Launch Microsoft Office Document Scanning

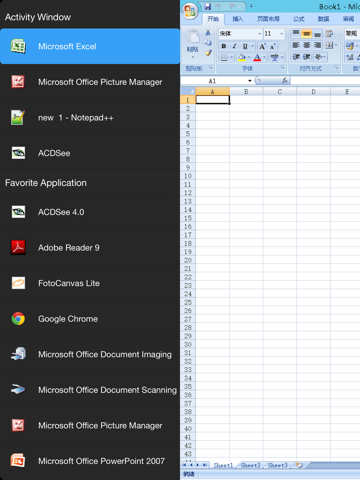point(90,390)
